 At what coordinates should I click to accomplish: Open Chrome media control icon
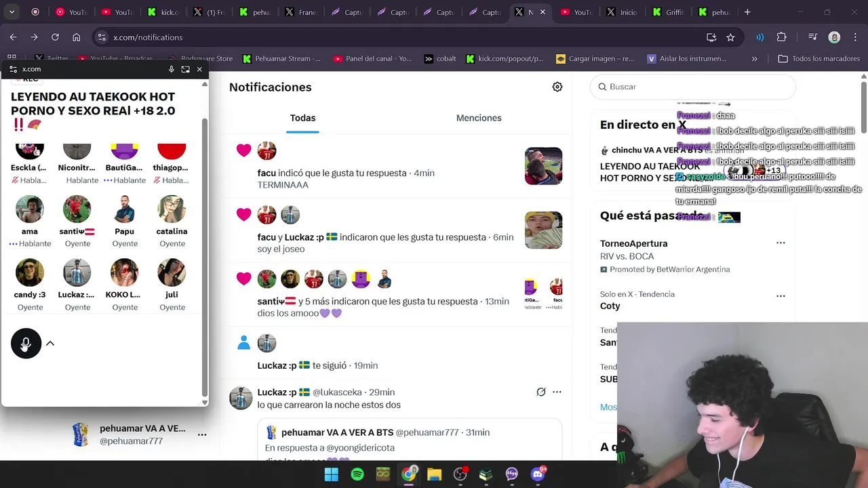point(814,37)
